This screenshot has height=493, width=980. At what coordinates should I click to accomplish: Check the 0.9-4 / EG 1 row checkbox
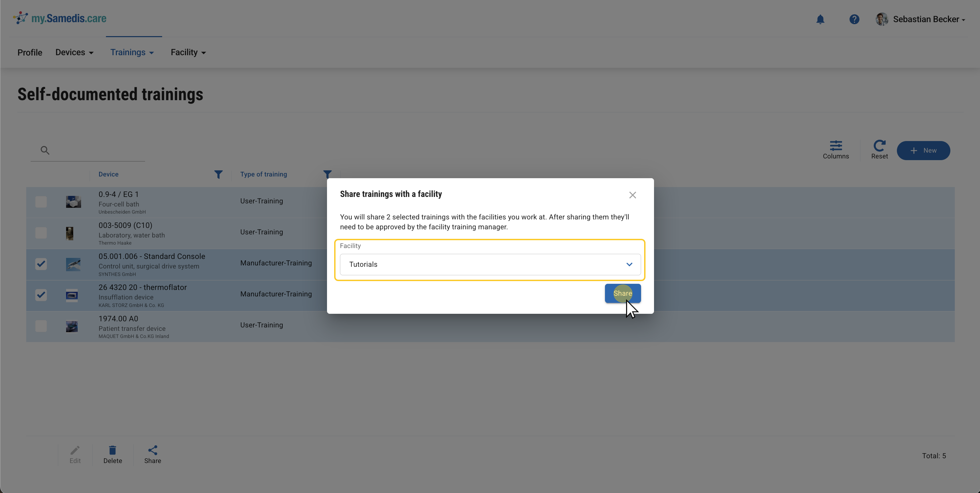click(x=41, y=202)
